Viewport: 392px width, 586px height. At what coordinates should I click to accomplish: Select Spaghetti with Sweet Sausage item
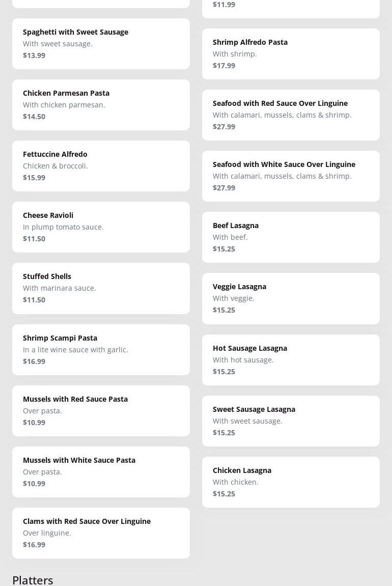(x=101, y=44)
